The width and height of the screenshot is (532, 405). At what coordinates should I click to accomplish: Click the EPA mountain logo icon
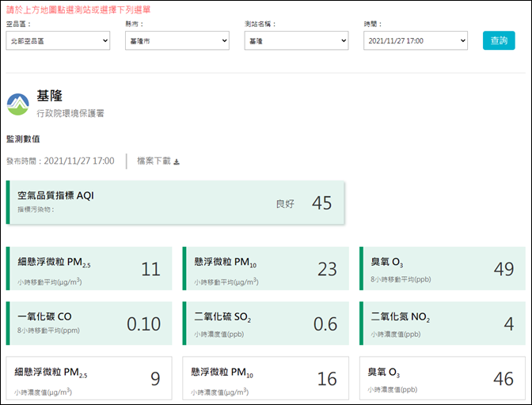pyautogui.click(x=18, y=104)
